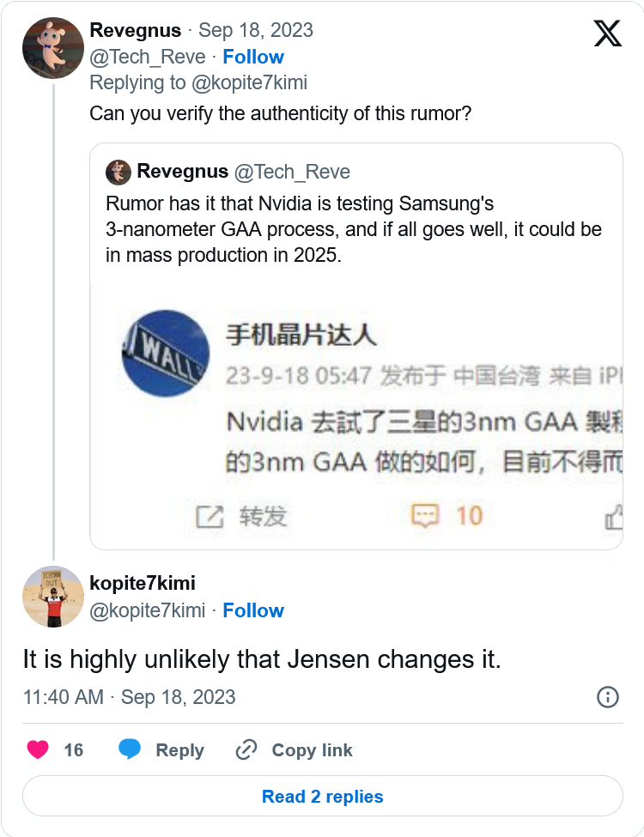Click the blue reply bubble icon
This screenshot has width=644, height=837.
pos(130,749)
